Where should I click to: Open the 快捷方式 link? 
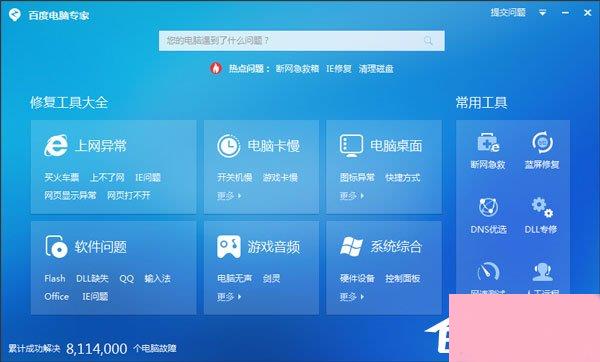403,178
